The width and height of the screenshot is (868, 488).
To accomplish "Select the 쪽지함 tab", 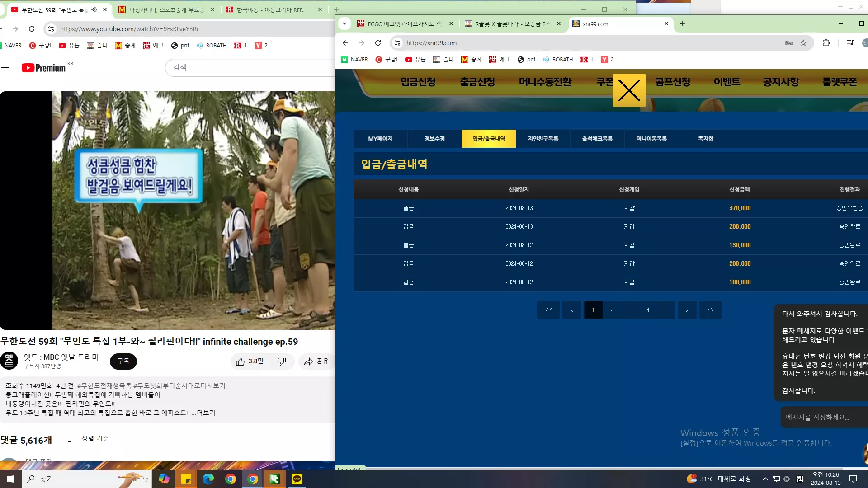I will pyautogui.click(x=706, y=139).
